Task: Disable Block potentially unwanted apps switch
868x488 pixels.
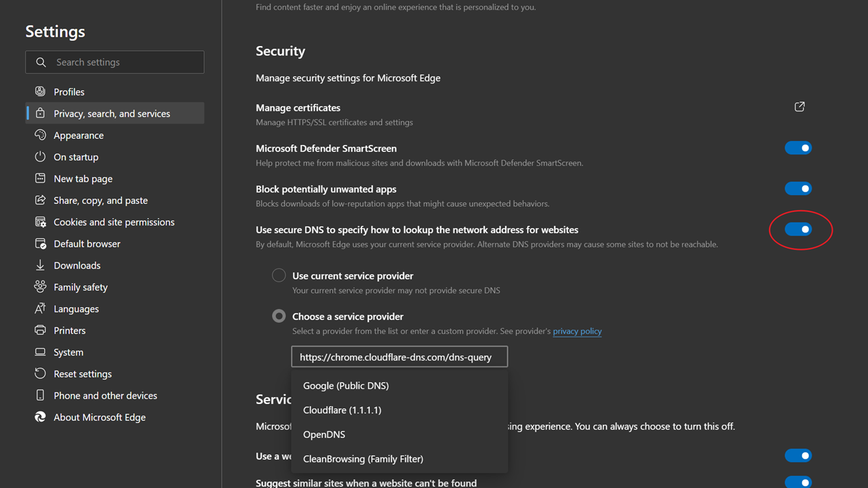Action: [x=798, y=188]
